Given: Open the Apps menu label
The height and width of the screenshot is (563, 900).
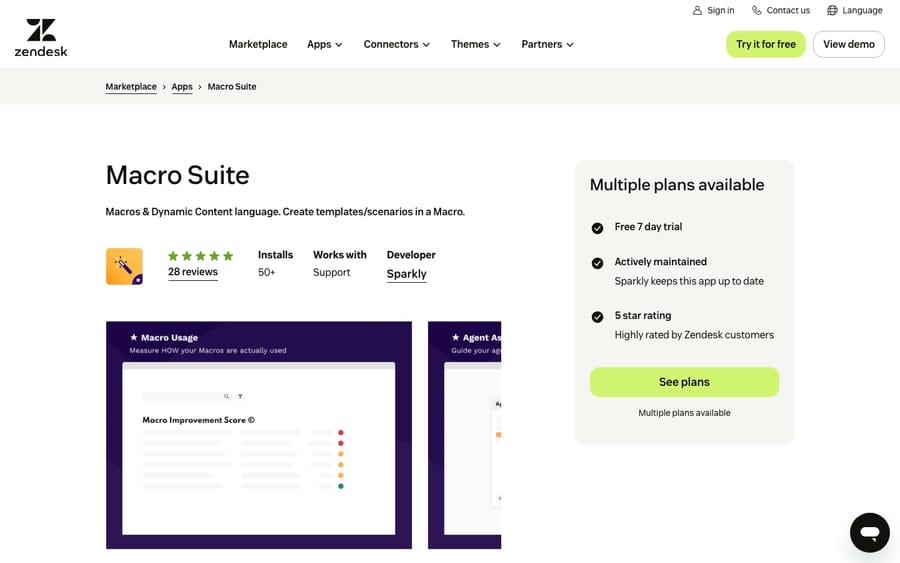Looking at the screenshot, I should click(x=319, y=44).
